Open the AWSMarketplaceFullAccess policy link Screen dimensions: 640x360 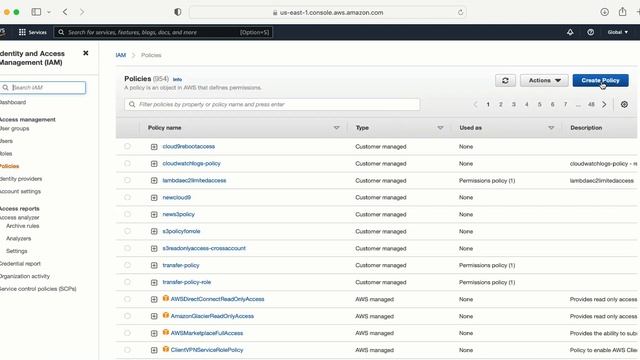pyautogui.click(x=207, y=333)
